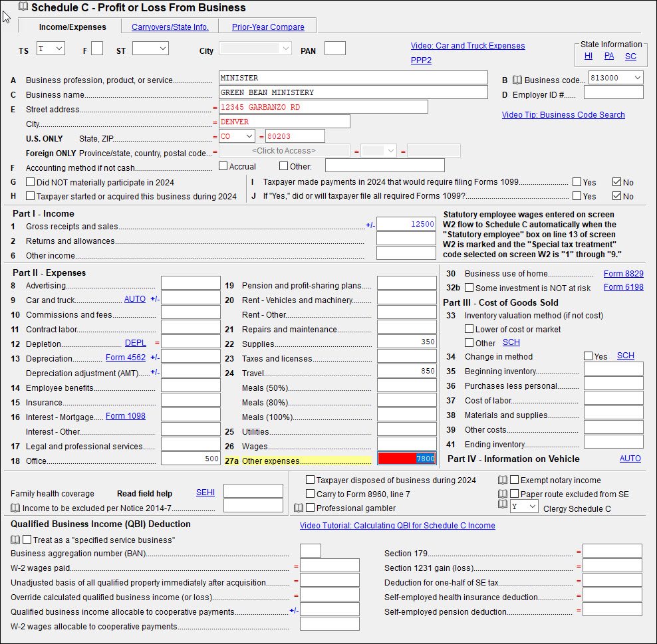Open Video Tutorial on calculating QBI link
The width and height of the screenshot is (657, 644).
(397, 526)
